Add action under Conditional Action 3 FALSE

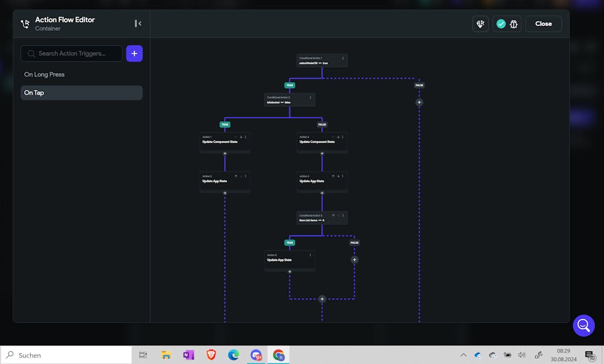coord(355,260)
